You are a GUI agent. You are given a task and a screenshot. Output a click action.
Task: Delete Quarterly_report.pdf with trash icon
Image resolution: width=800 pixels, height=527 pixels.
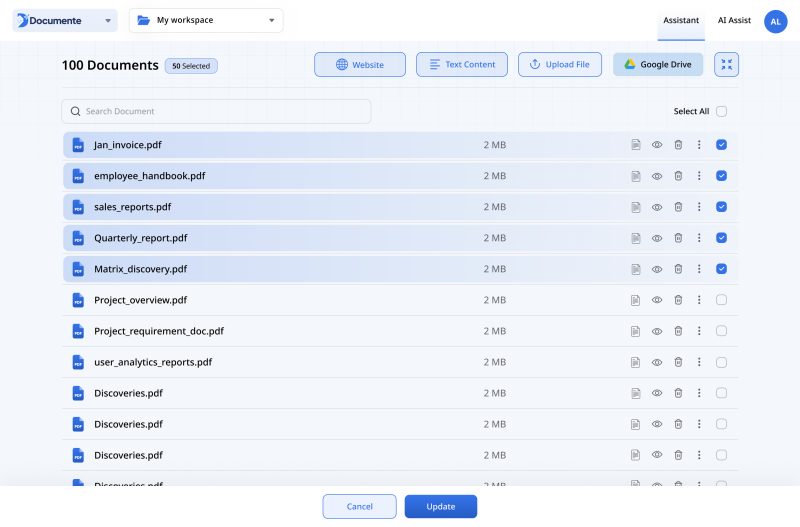(x=678, y=238)
